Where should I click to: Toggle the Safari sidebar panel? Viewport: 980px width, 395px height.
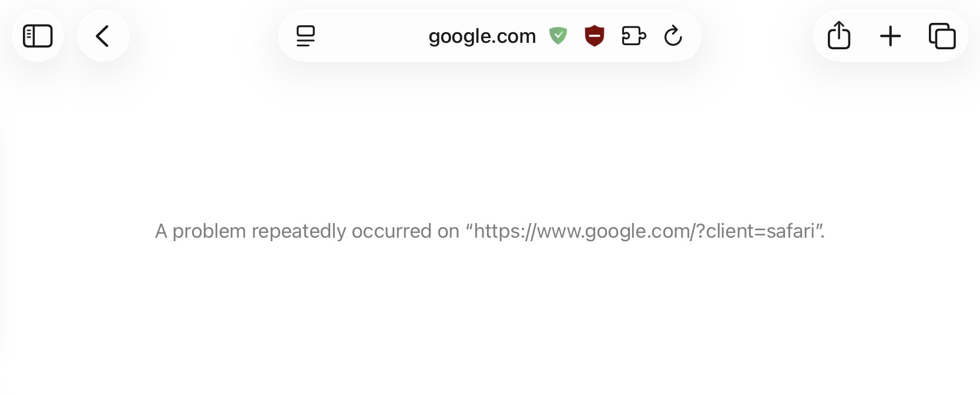click(x=38, y=36)
